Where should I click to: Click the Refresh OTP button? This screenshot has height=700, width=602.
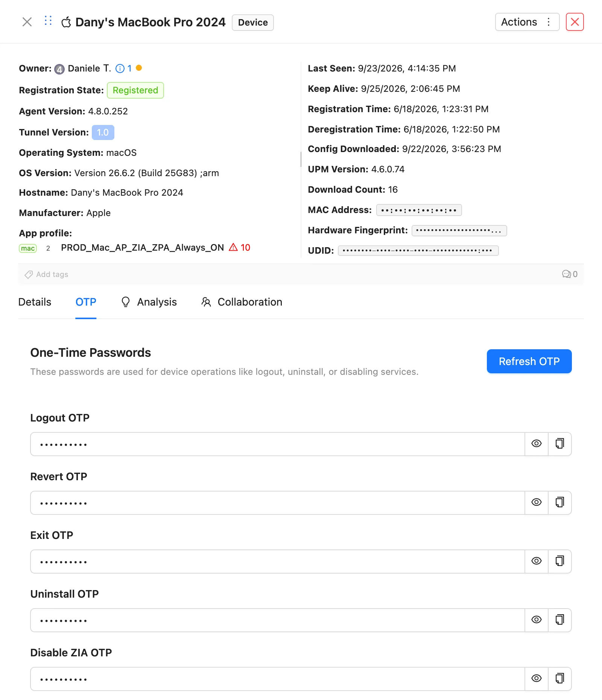[x=529, y=361]
